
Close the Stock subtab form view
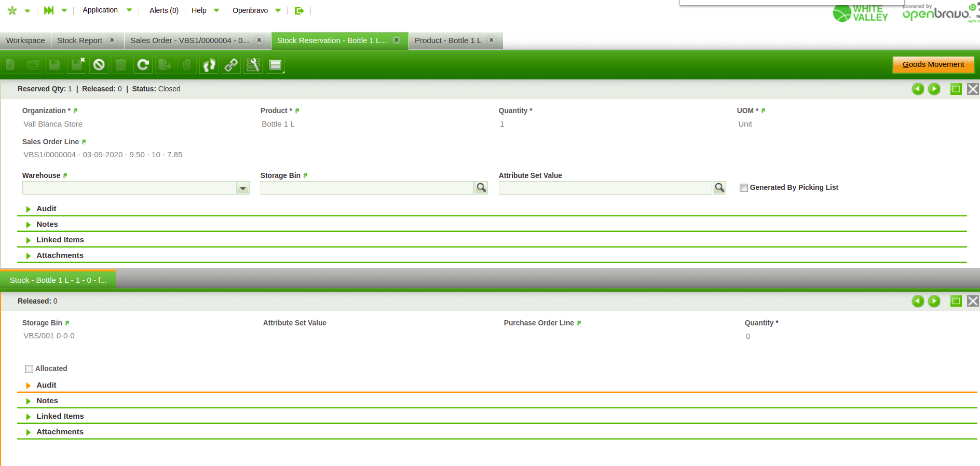click(973, 301)
